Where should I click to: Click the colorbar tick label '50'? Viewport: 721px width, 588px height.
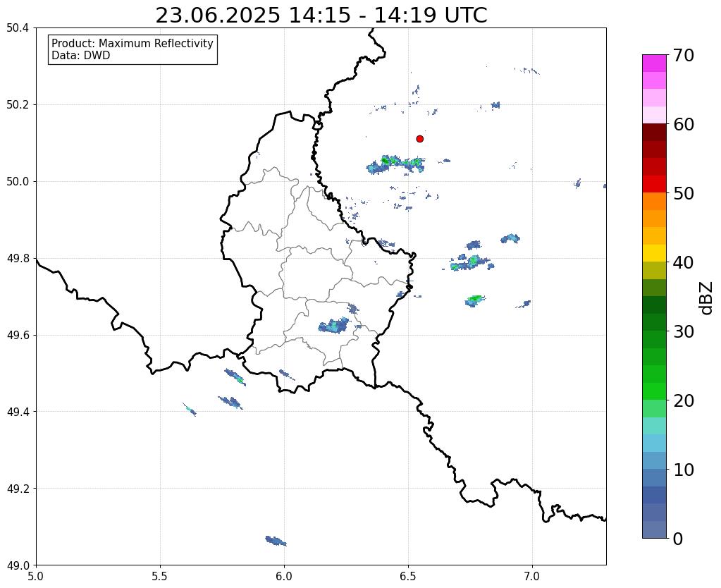[684, 193]
